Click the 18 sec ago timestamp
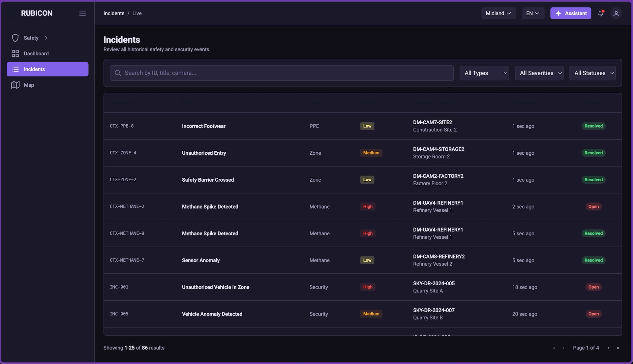This screenshot has width=633, height=364. click(525, 287)
